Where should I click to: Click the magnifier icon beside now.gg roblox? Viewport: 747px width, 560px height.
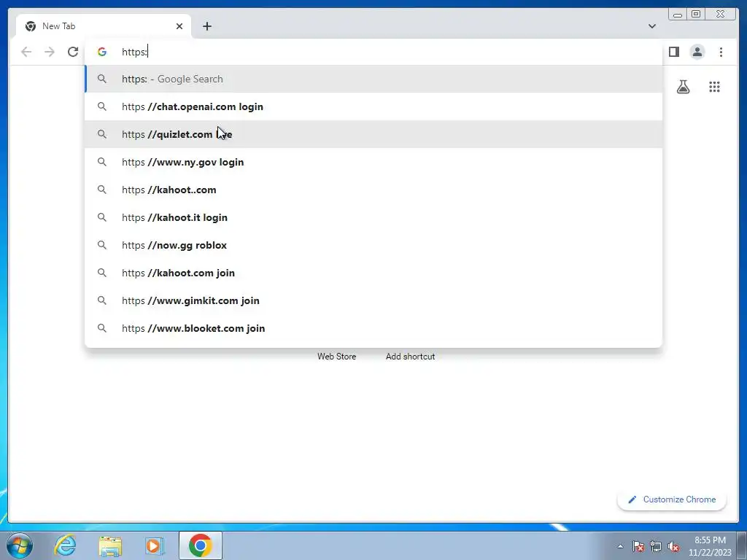coord(102,245)
